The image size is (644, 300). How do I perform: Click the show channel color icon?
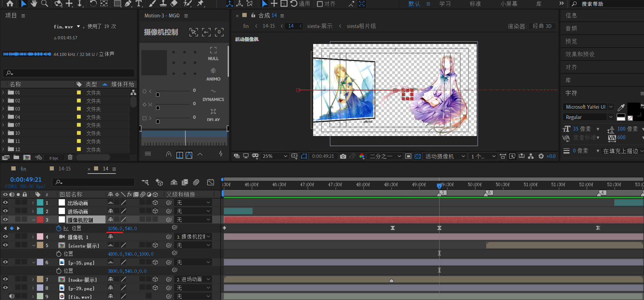click(x=362, y=156)
